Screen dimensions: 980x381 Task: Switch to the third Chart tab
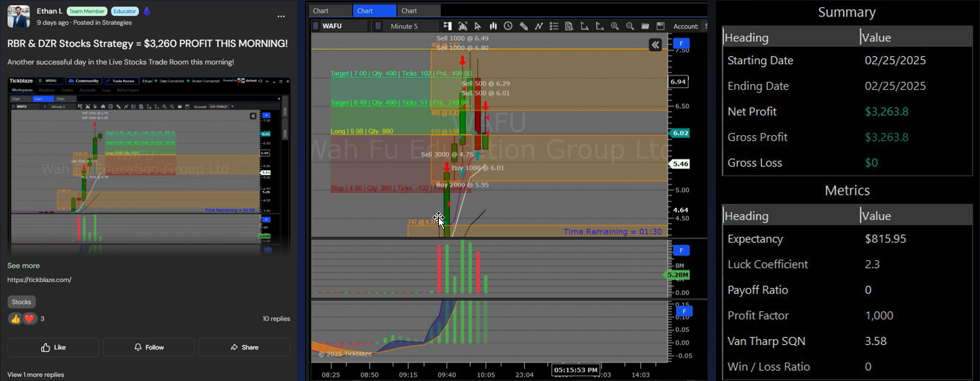click(419, 10)
